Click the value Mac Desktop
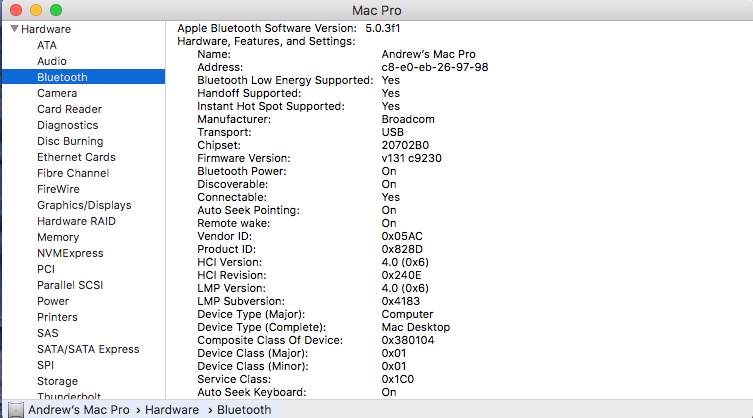The height and width of the screenshot is (418, 753). click(416, 327)
